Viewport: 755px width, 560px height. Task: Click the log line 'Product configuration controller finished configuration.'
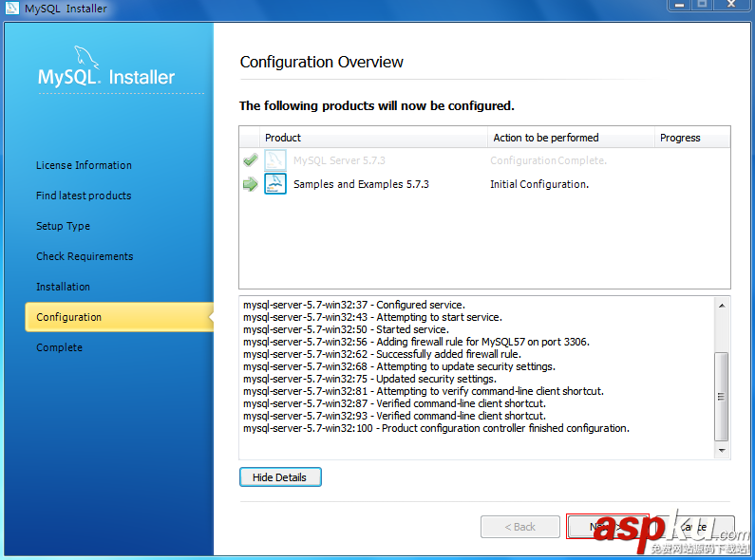tap(436, 428)
